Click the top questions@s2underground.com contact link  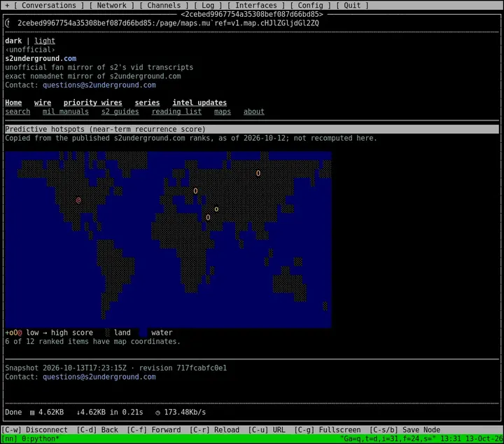99,85
